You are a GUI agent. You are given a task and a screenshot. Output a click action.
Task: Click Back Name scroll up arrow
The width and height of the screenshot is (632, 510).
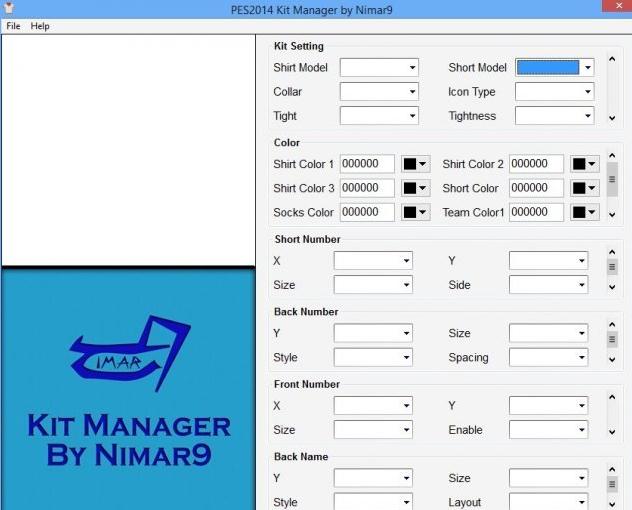tap(612, 470)
